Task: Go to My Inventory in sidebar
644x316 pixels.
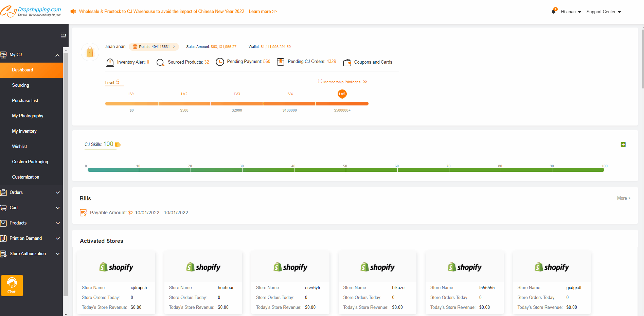Action: pos(24,131)
